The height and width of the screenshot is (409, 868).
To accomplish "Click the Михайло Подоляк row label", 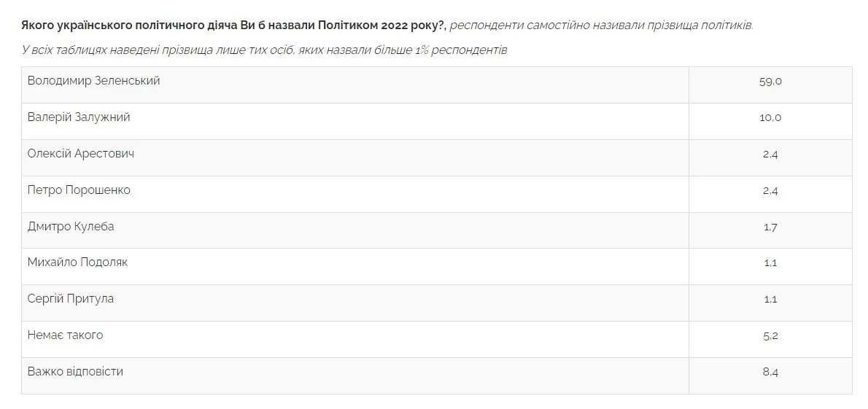I will pos(77,262).
